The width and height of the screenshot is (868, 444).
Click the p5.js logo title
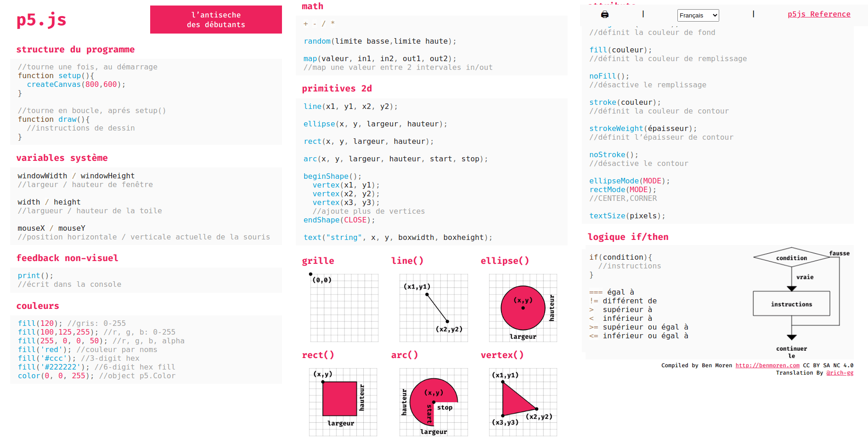coord(41,20)
